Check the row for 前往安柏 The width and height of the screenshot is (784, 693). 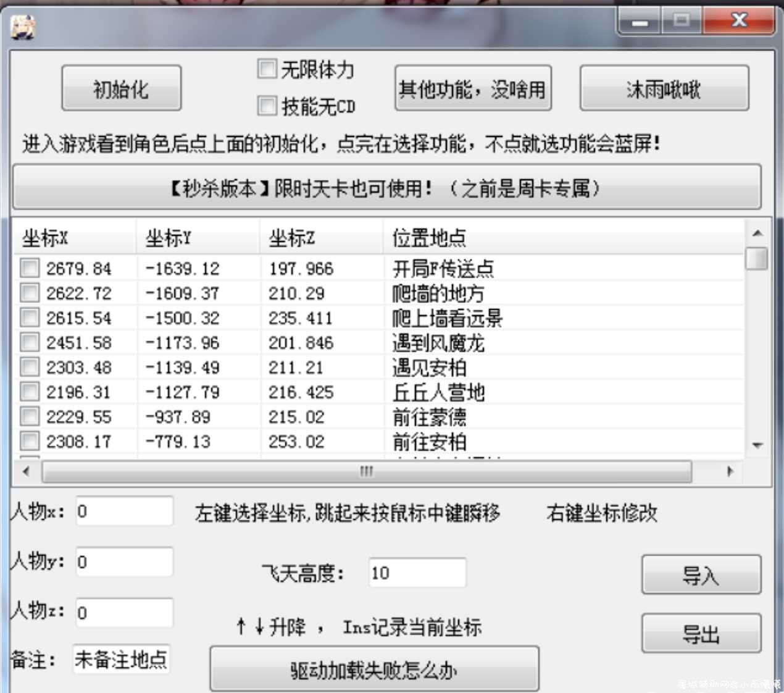point(30,441)
